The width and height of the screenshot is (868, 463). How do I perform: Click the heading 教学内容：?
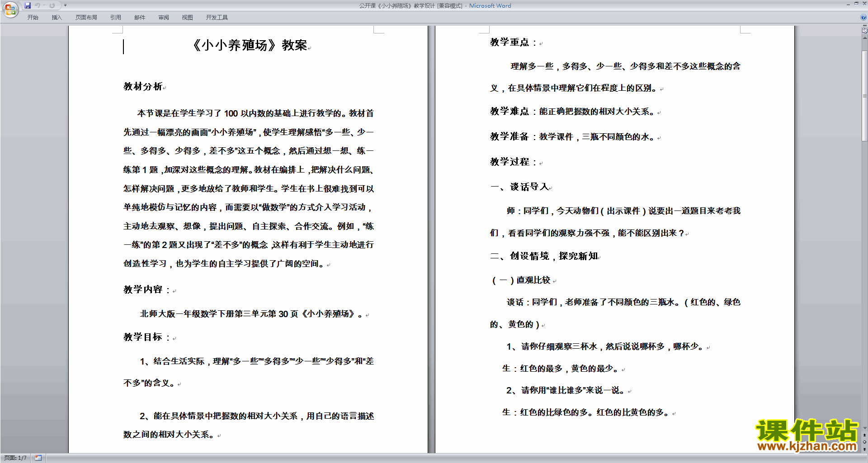[147, 290]
